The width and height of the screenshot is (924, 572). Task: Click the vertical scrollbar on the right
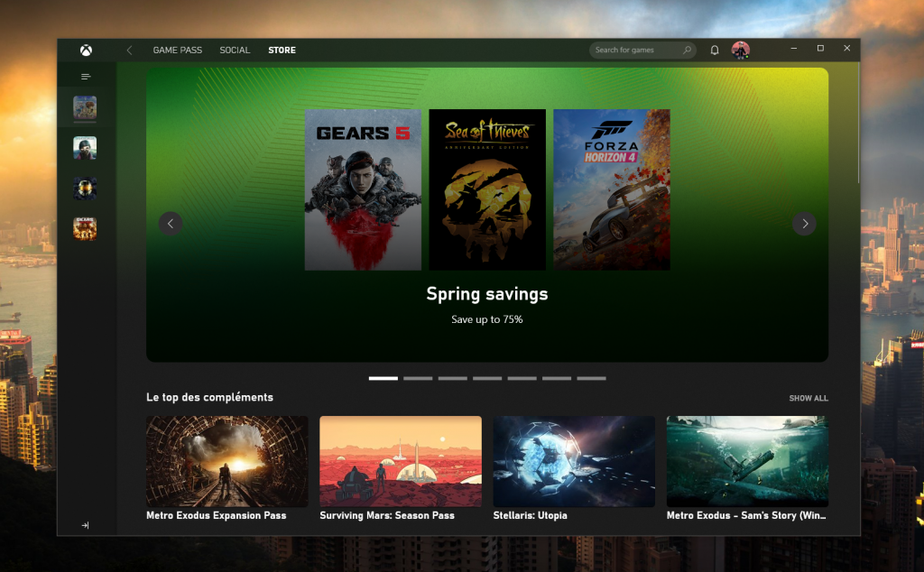tap(857, 124)
